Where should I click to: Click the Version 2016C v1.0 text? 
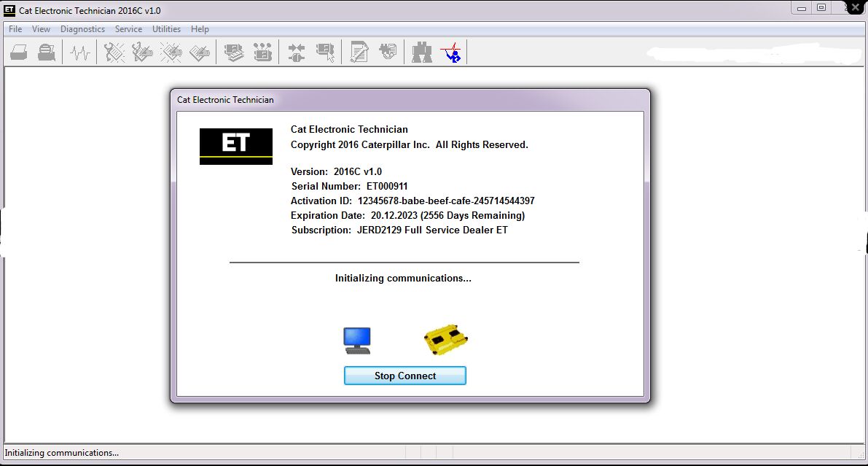(x=336, y=172)
